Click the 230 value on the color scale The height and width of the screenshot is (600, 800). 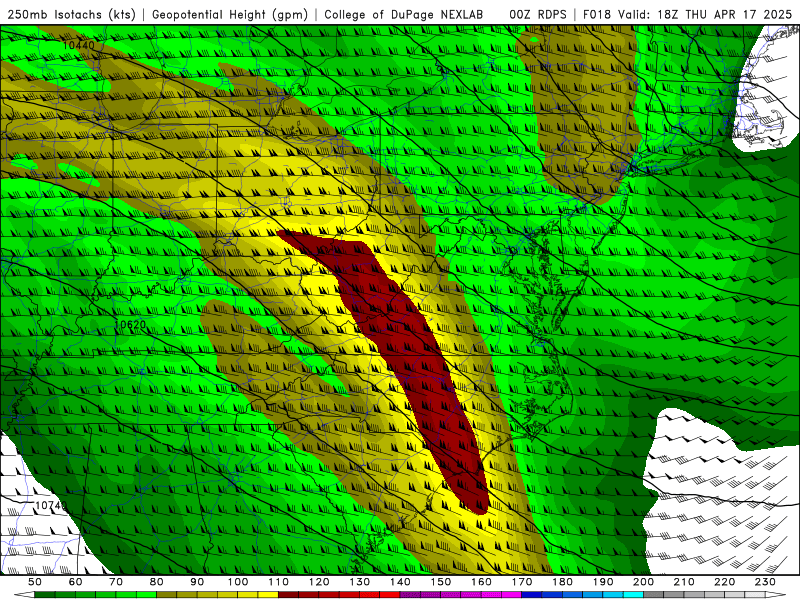pos(766,582)
